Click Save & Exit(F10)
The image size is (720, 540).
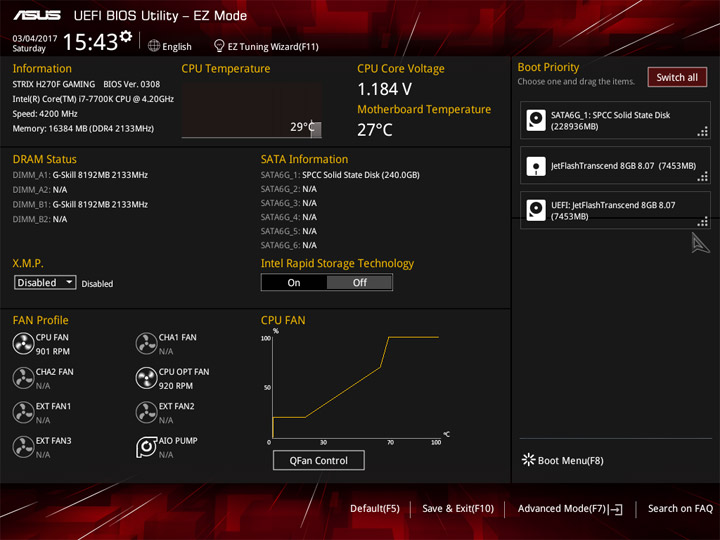458,508
